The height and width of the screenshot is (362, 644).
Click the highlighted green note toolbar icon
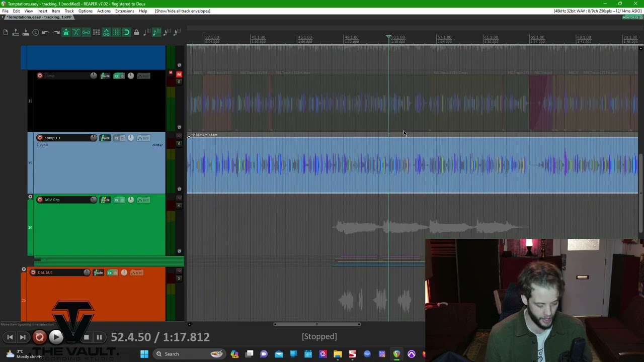(156, 32)
